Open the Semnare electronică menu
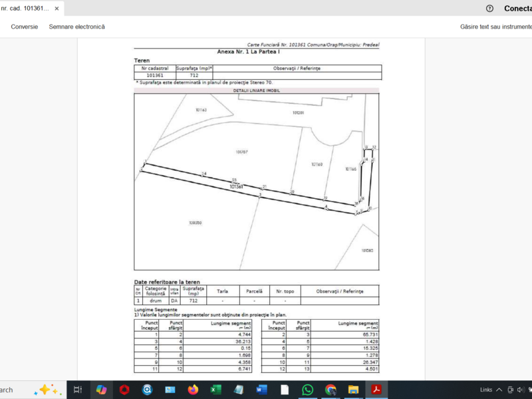 pyautogui.click(x=76, y=27)
